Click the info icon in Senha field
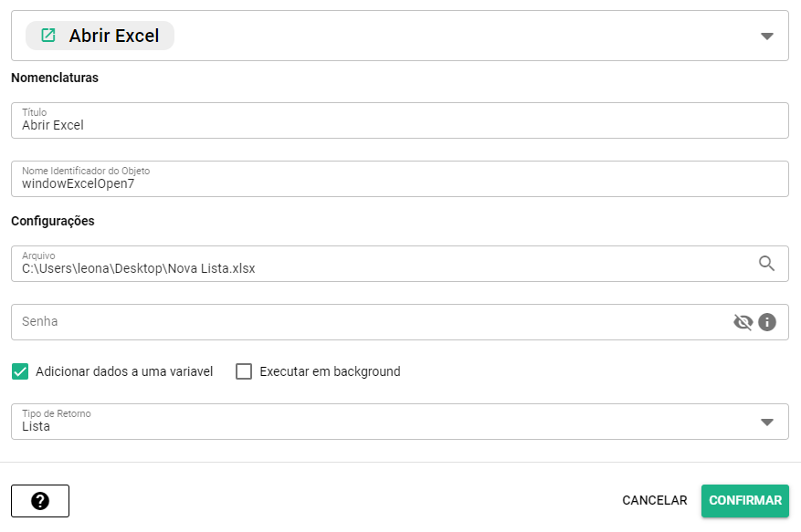801x532 pixels. point(767,322)
